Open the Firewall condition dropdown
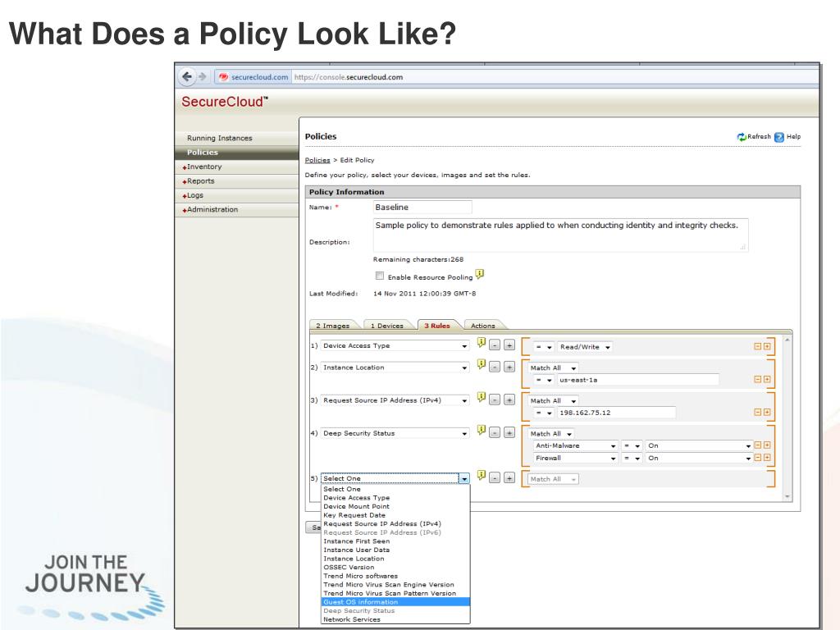This screenshot has height=630, width=840. [575, 458]
